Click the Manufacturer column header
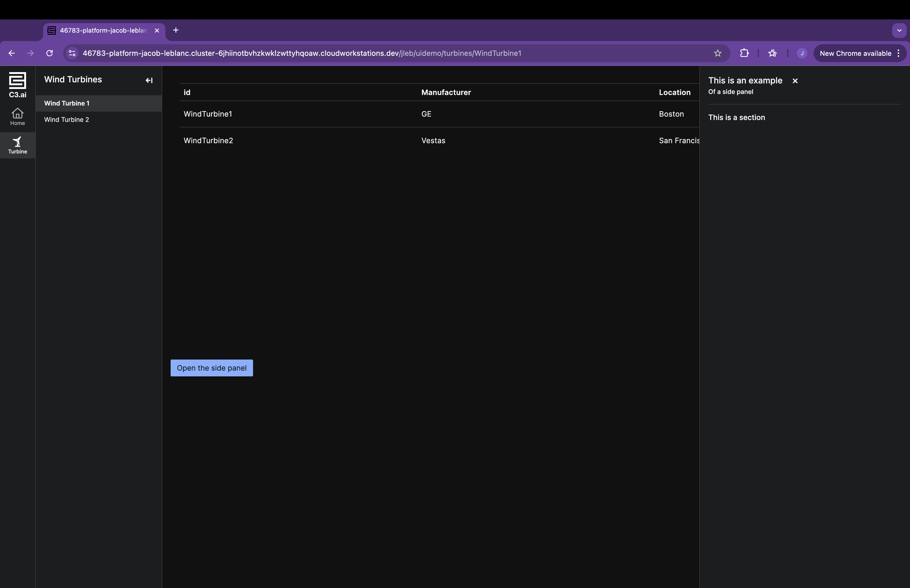Image resolution: width=910 pixels, height=588 pixels. [x=446, y=92]
